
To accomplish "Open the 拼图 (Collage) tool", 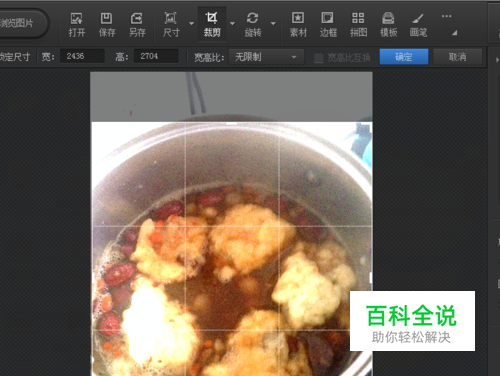I will (358, 24).
